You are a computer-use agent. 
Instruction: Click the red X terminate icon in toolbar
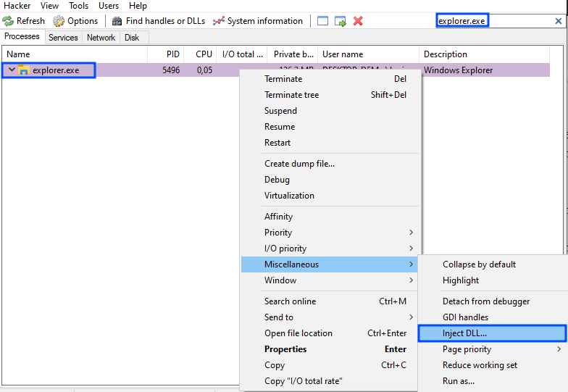[x=358, y=21]
